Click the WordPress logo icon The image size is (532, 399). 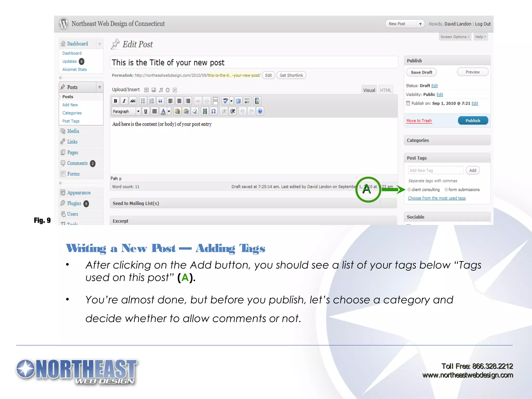coord(64,24)
